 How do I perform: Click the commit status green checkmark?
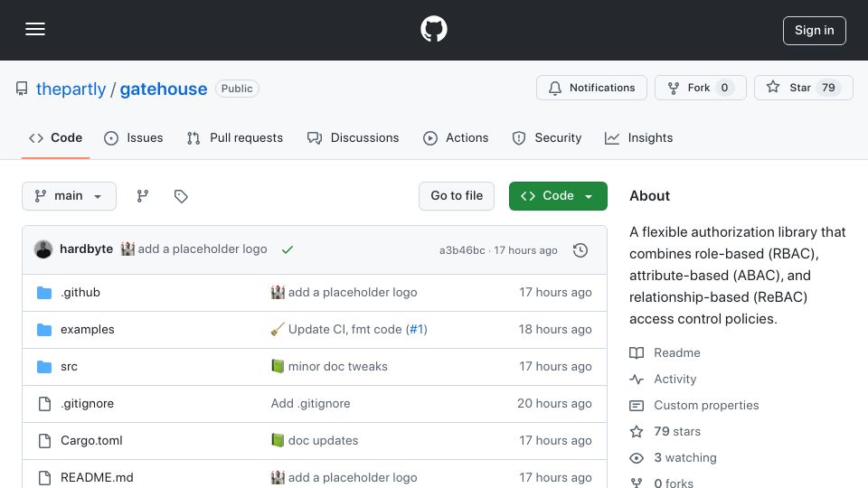click(287, 249)
